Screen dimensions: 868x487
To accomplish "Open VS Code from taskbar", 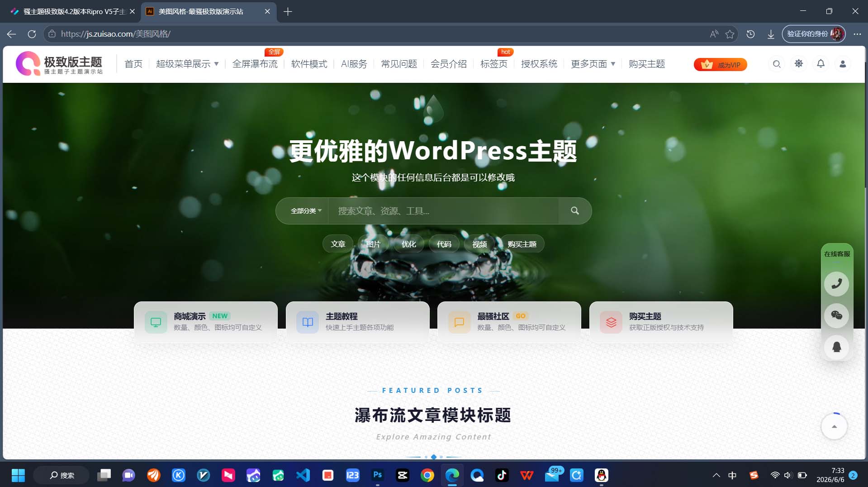I will [x=303, y=475].
